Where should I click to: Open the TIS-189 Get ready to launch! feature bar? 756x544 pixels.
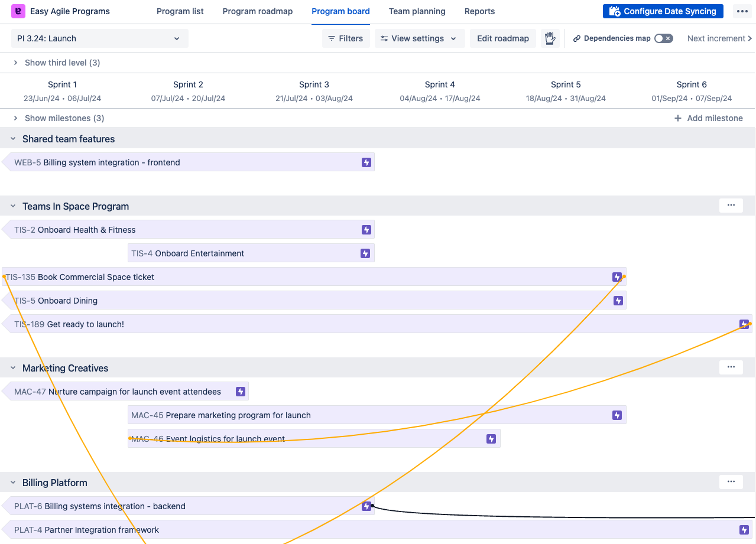click(x=355, y=324)
